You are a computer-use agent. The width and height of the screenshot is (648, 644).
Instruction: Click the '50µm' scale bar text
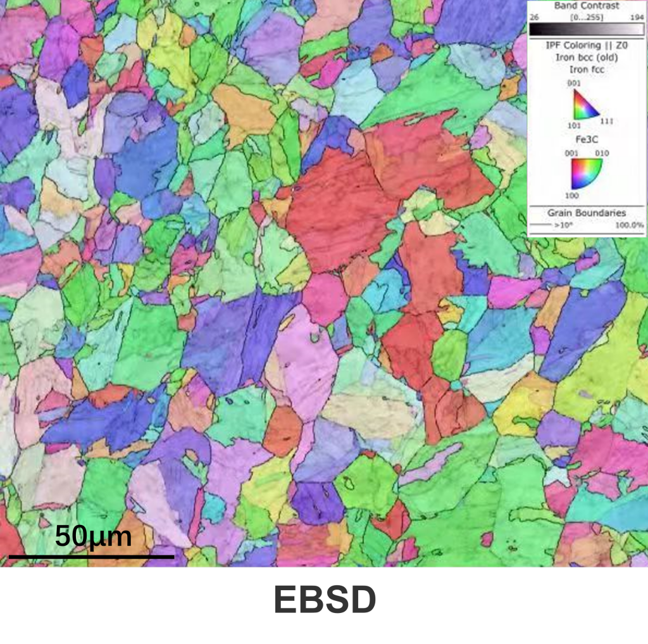click(x=93, y=537)
